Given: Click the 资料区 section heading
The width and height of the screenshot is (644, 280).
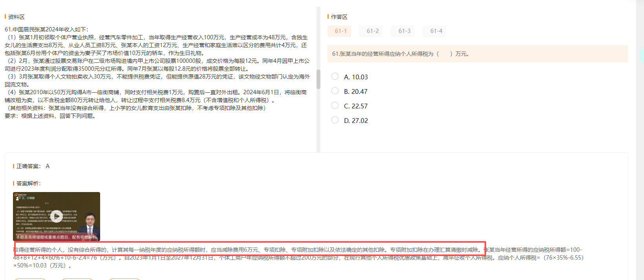Looking at the screenshot, I should pos(16,17).
